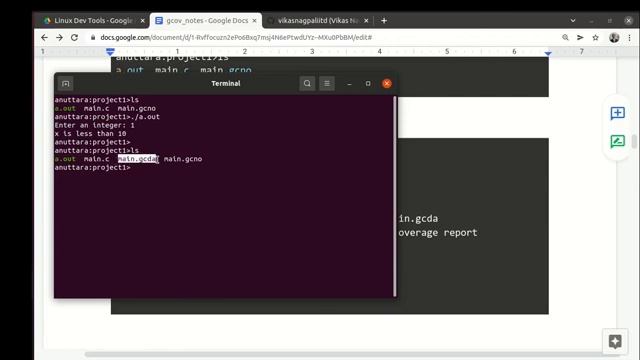Click the Terminal vertical scrollbar
Viewport: 640px width, 360px height.
pyautogui.click(x=395, y=196)
